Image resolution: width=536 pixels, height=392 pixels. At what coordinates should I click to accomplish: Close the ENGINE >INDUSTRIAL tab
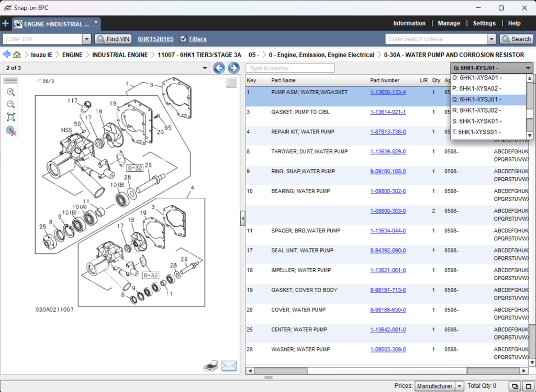[x=96, y=22]
